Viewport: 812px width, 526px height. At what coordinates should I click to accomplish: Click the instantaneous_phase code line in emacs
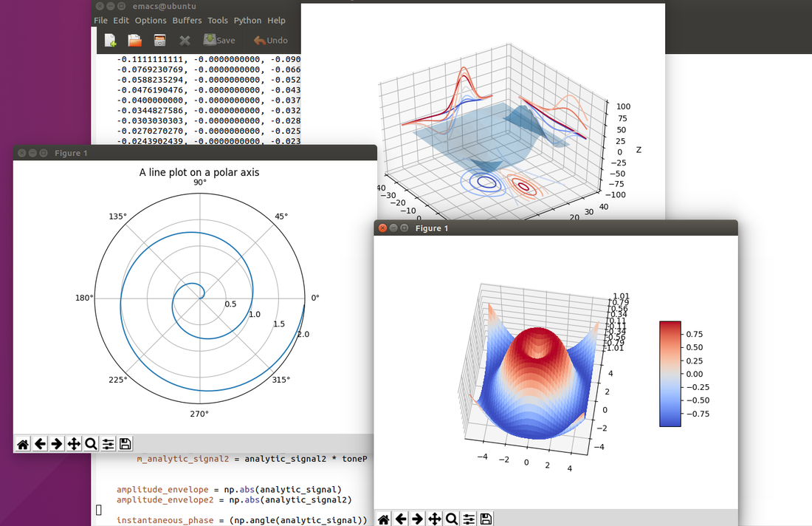(242, 520)
